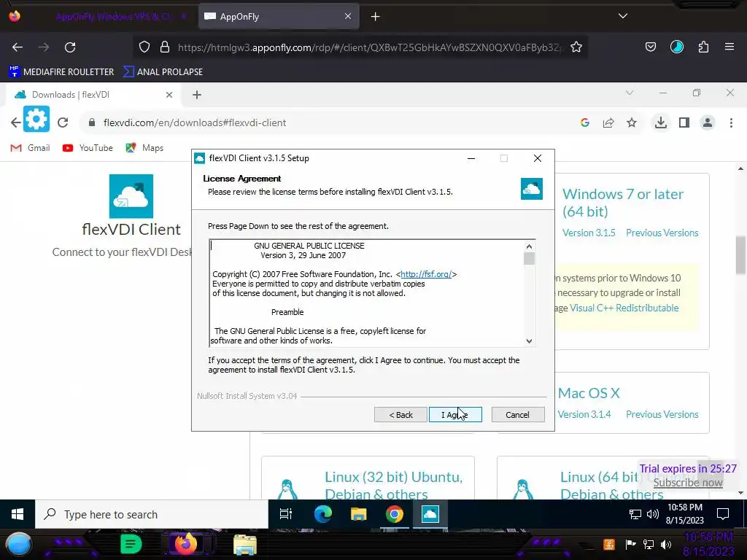The height and width of the screenshot is (560, 747).
Task: Open Previous Versions link for Mac OS X
Action: (x=662, y=414)
